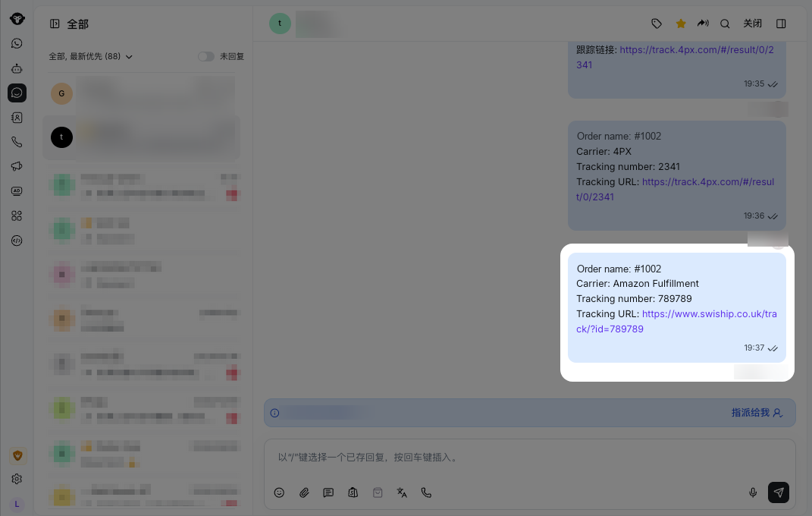Click the greyed shopping bag icon in composer
The height and width of the screenshot is (516, 812).
pyautogui.click(x=378, y=492)
